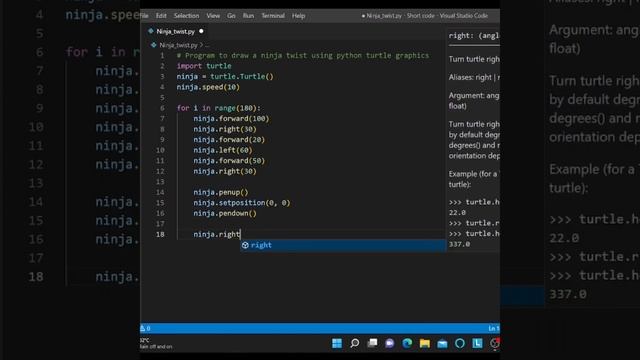The image size is (640, 360).
Task: Click the Ln indicator in status bar
Action: click(493, 328)
